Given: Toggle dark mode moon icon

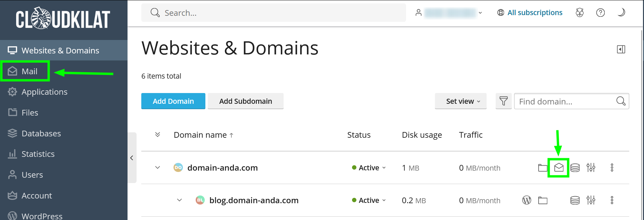Looking at the screenshot, I should pos(621,12).
